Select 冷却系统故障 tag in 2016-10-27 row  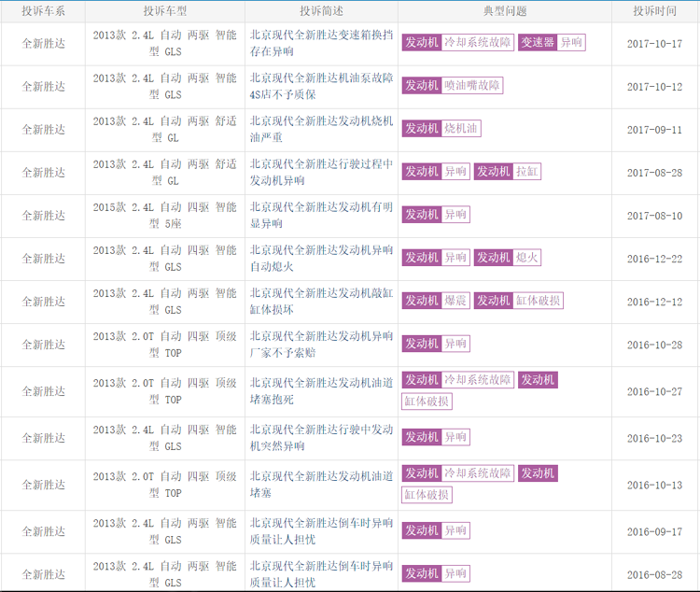(x=458, y=380)
